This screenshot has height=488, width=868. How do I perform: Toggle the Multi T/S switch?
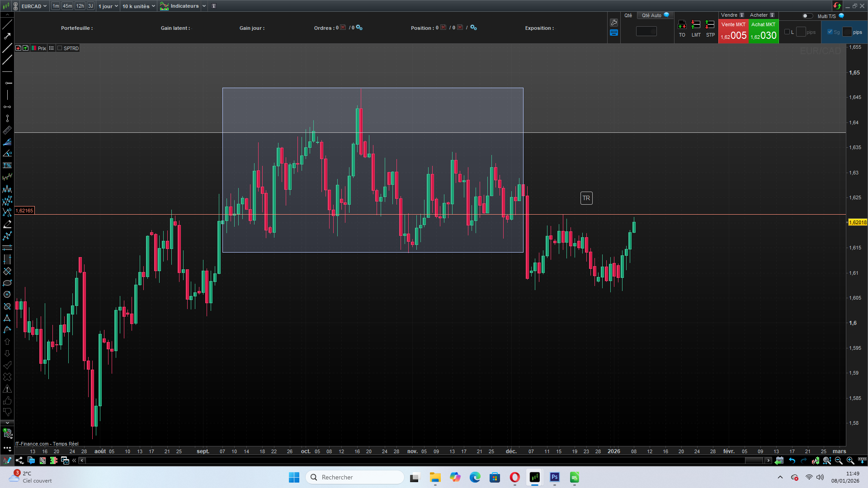point(807,16)
